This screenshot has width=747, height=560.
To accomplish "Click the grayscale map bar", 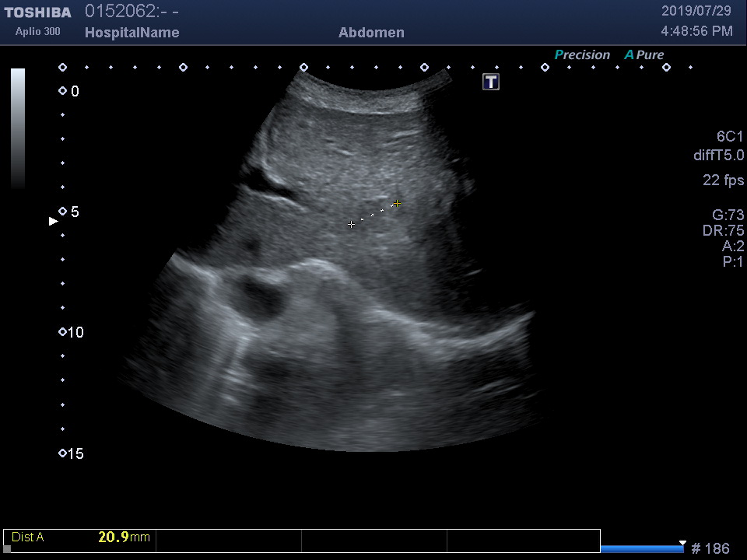I will point(18,128).
